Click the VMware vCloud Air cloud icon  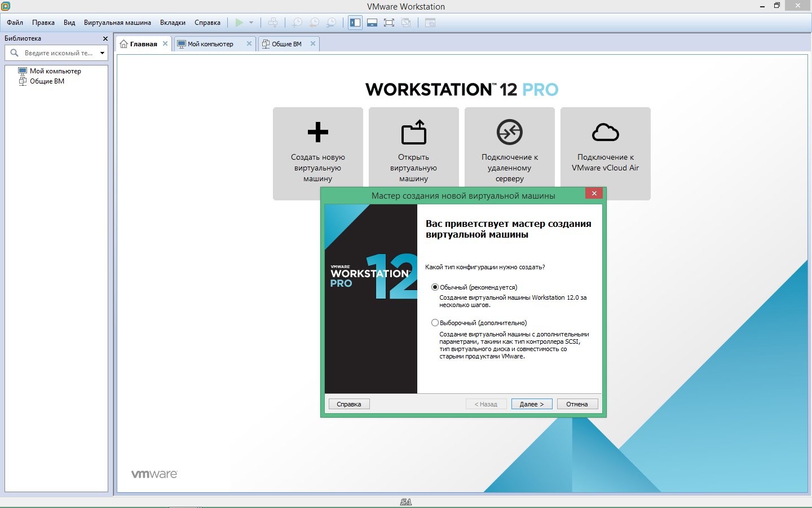point(605,132)
